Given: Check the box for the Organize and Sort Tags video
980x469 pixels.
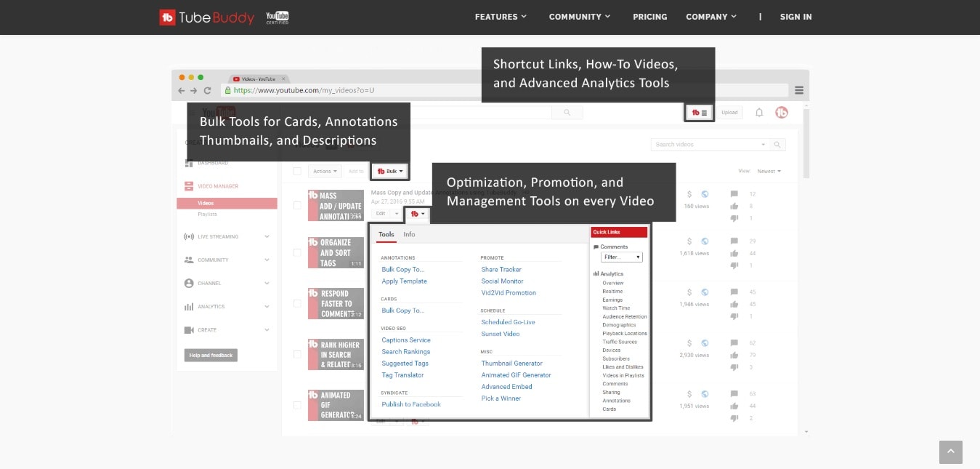Looking at the screenshot, I should [297, 252].
